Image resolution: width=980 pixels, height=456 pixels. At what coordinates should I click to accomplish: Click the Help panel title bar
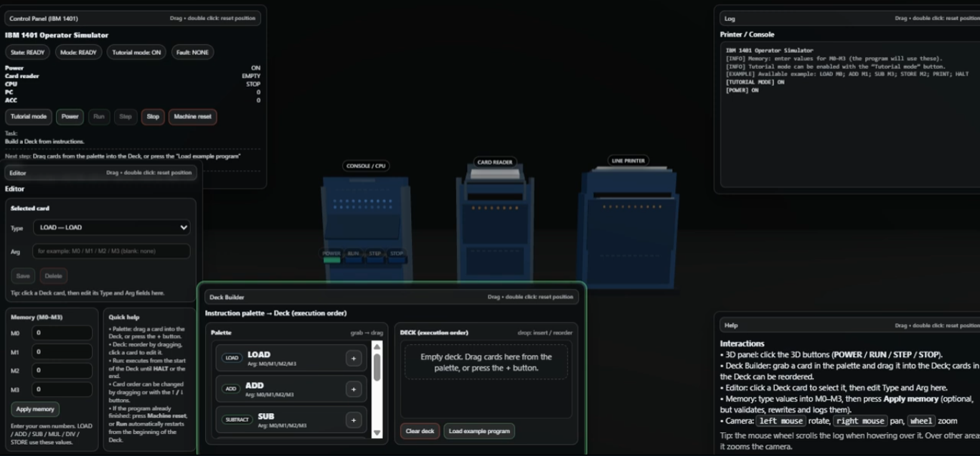point(850,325)
